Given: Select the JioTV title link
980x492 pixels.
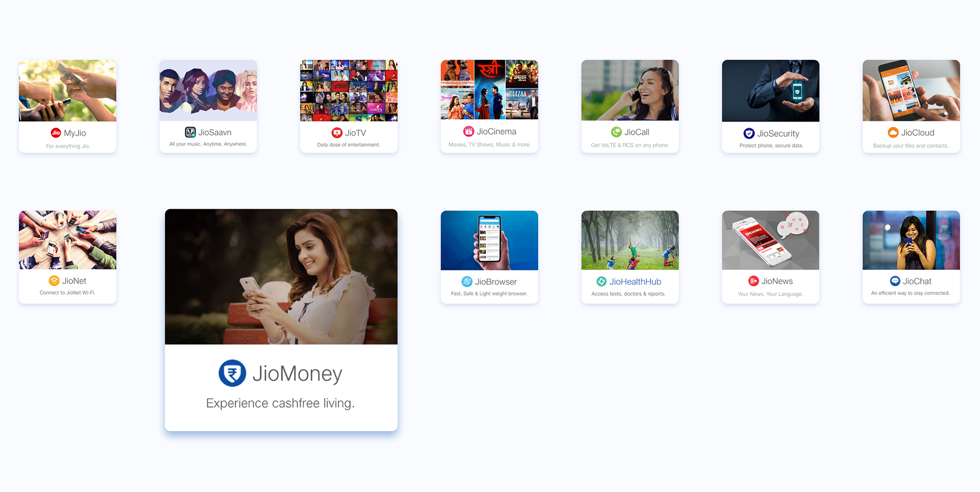Looking at the screenshot, I should click(x=355, y=133).
